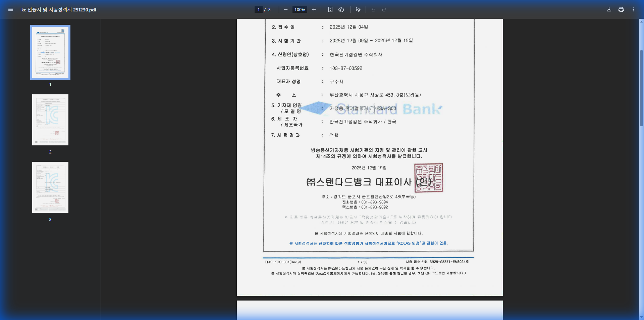Click fax number 031-393-9392

click(374, 207)
